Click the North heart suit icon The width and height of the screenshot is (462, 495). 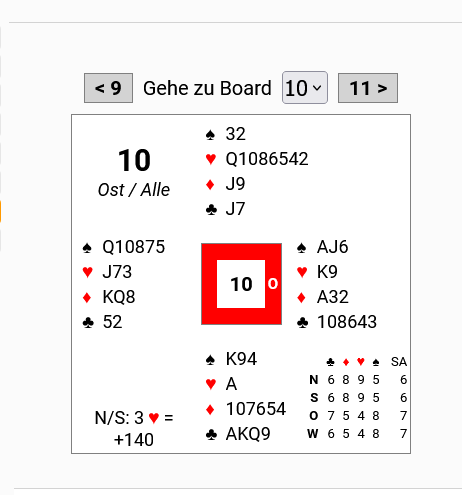click(211, 159)
